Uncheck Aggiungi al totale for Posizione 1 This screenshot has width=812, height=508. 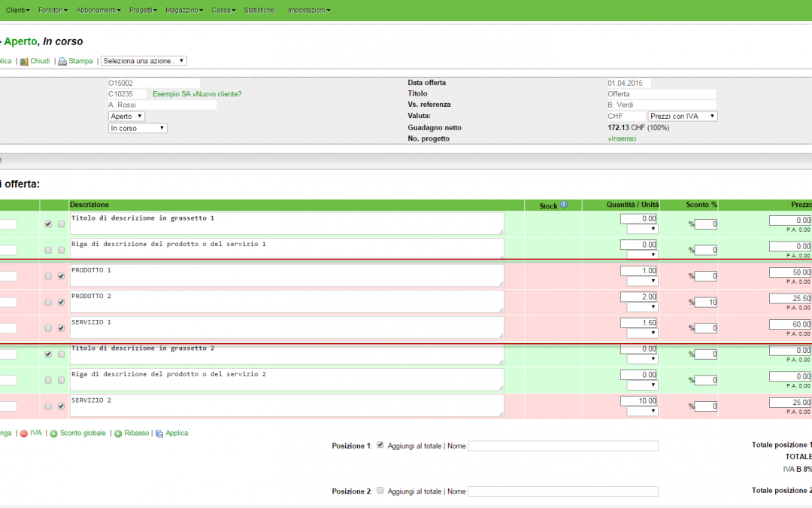click(380, 446)
